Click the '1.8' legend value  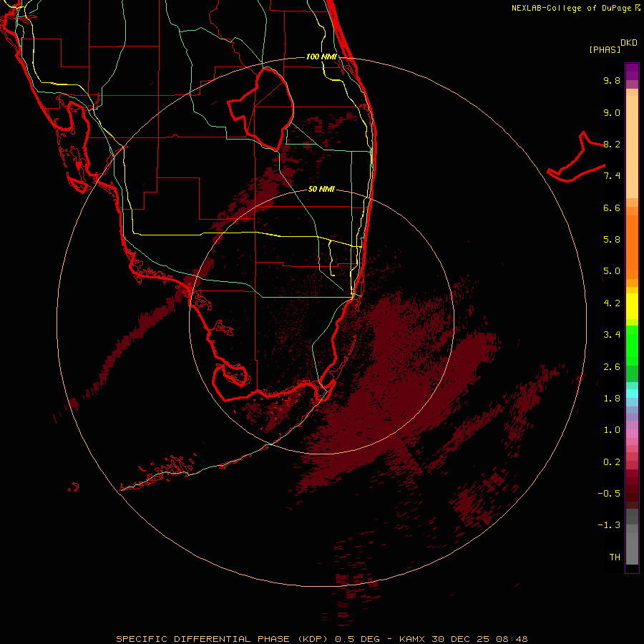[612, 399]
